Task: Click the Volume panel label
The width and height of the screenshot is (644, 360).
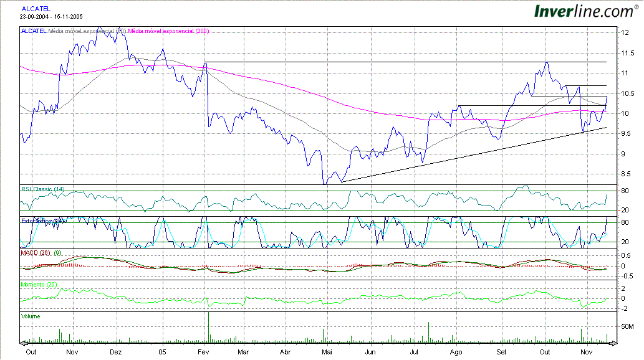Action: [x=31, y=316]
